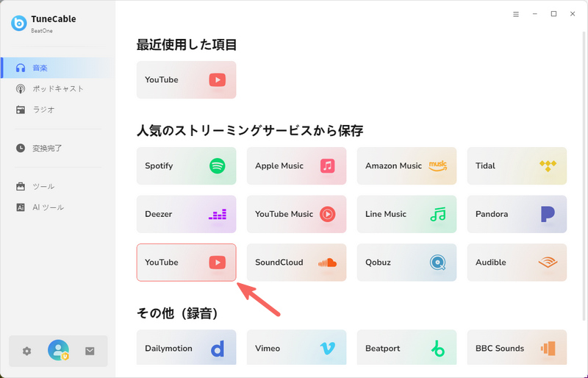Click the Pandora P logo
Screen dimensions: 588x378
point(548,214)
